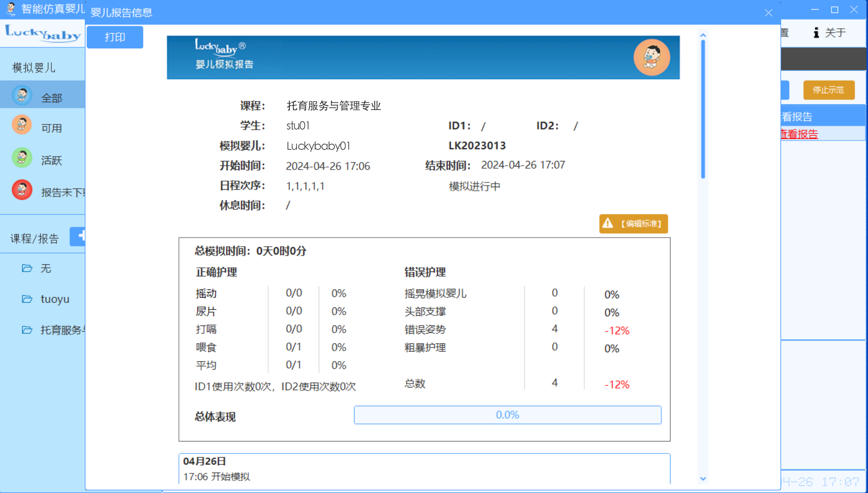Click the 停止示范 button
Image resolution: width=868 pixels, height=493 pixels.
(828, 90)
